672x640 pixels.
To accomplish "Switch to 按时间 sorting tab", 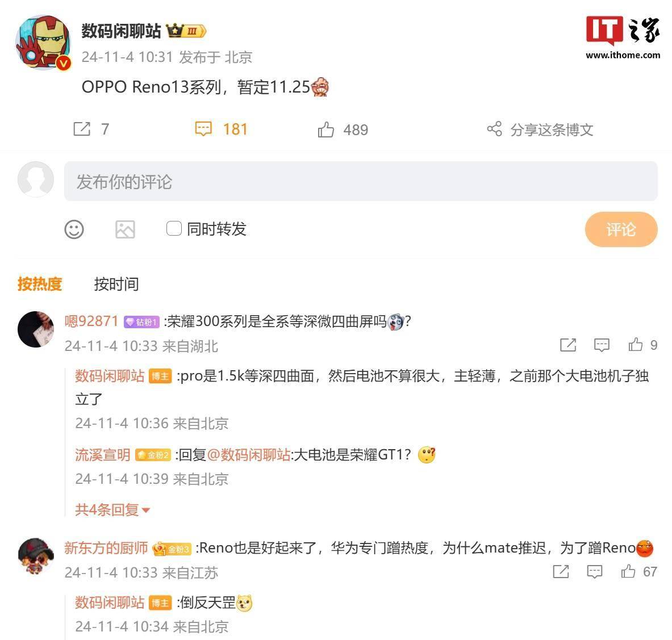I will point(116,284).
